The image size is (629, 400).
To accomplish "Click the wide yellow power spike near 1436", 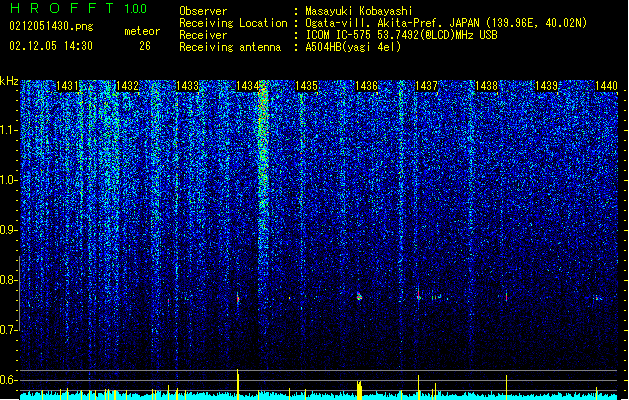I will click(359, 390).
